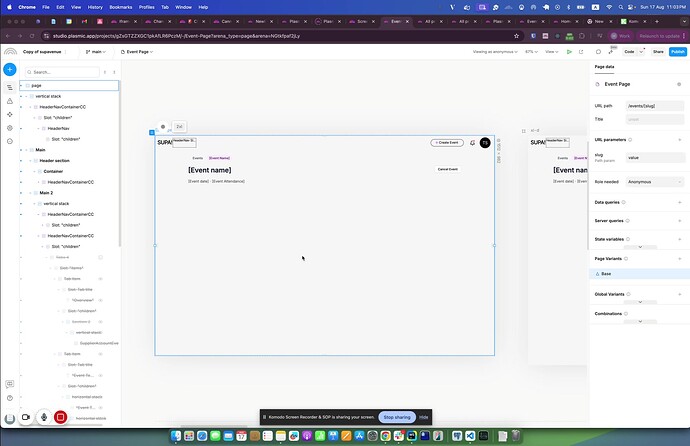This screenshot has width=690, height=446.
Task: Click the green play preview button
Action: 569,51
